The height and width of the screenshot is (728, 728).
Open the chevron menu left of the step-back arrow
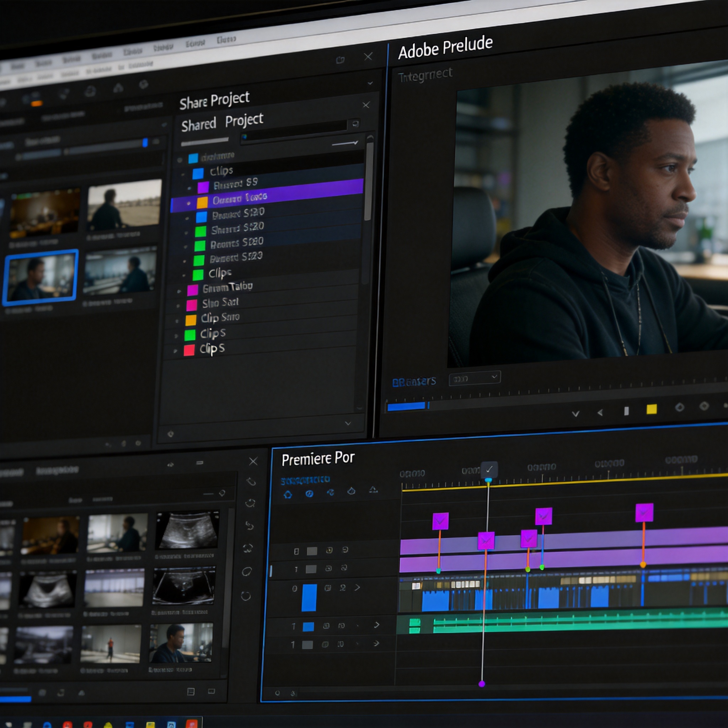576,414
